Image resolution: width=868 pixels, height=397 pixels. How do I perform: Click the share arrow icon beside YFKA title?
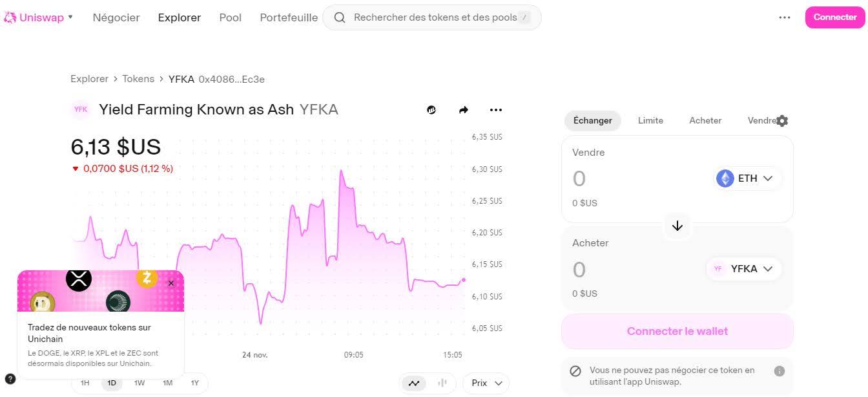pyautogui.click(x=463, y=110)
